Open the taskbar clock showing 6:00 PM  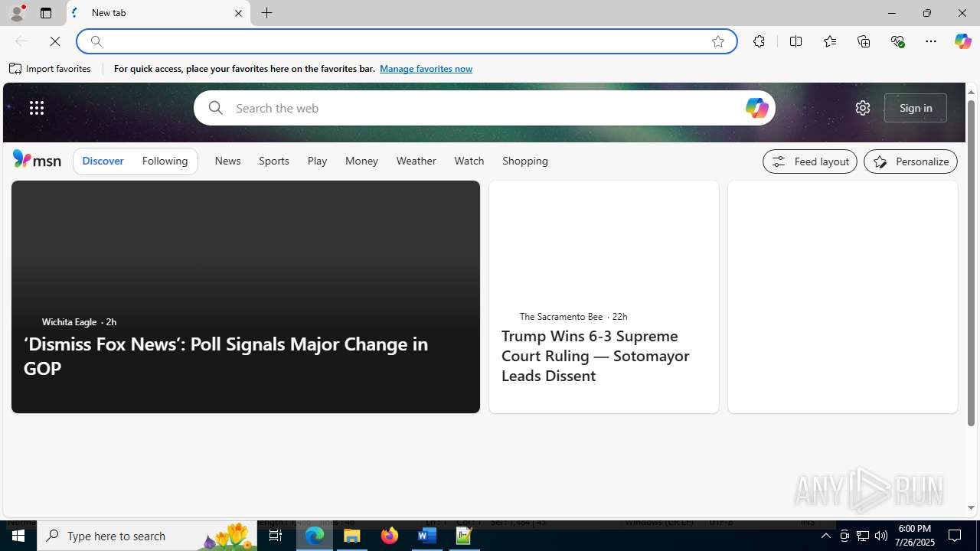[915, 536]
